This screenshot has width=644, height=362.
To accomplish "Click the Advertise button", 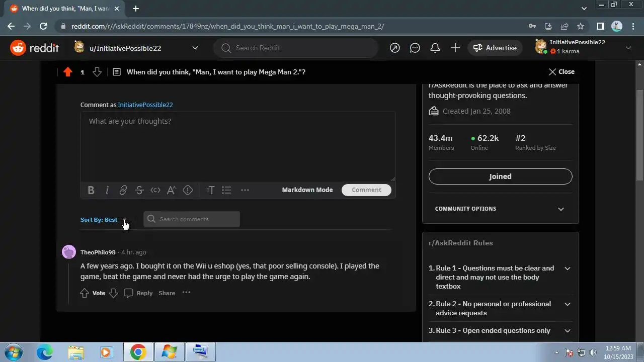I will point(495,48).
